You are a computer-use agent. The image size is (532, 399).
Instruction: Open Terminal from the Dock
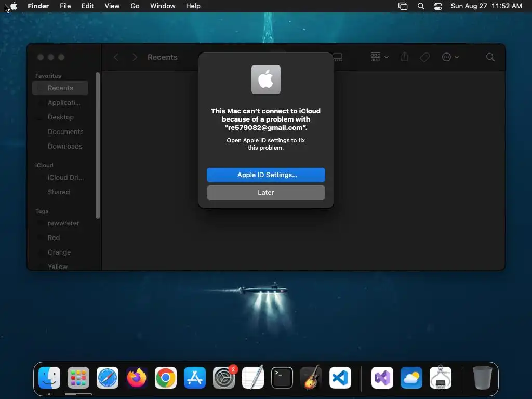coord(282,377)
